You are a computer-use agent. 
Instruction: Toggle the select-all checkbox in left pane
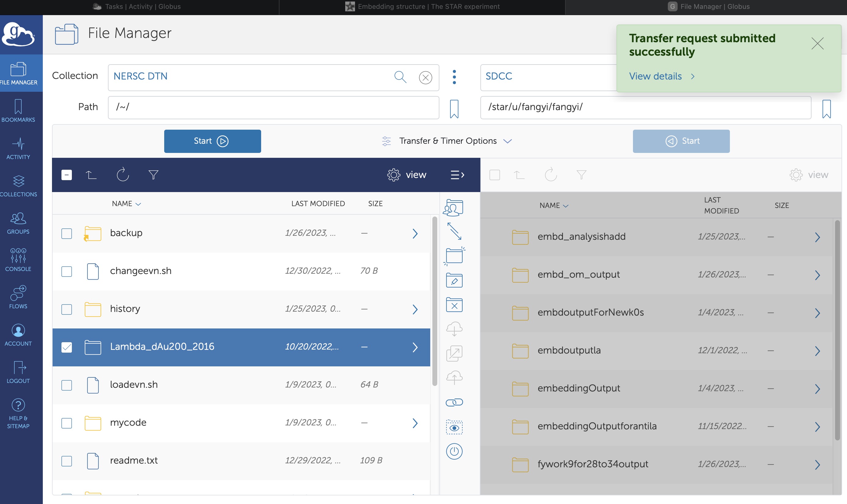(x=67, y=175)
